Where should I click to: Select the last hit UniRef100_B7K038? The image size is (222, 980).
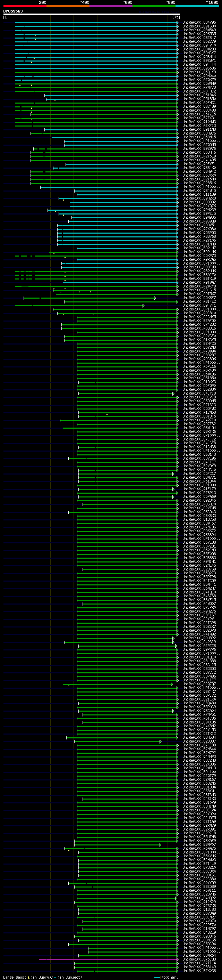pyautogui.click(x=199, y=971)
